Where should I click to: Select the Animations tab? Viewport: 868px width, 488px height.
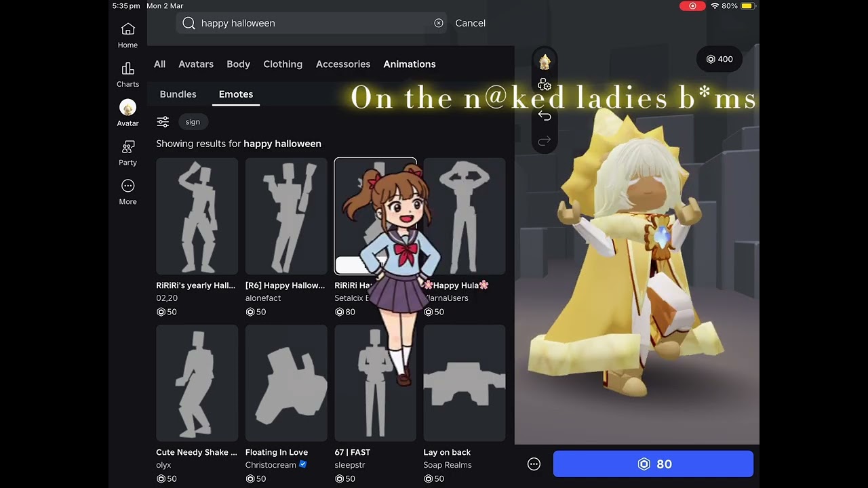point(410,64)
